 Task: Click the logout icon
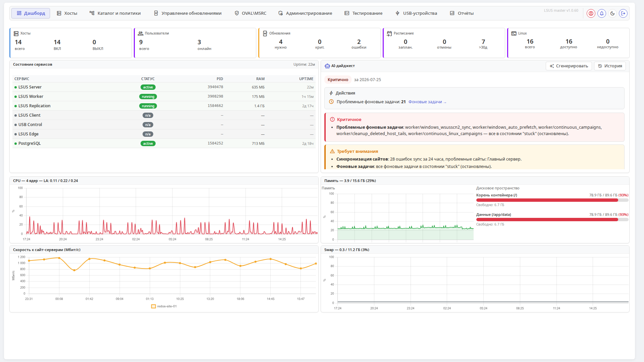623,13
